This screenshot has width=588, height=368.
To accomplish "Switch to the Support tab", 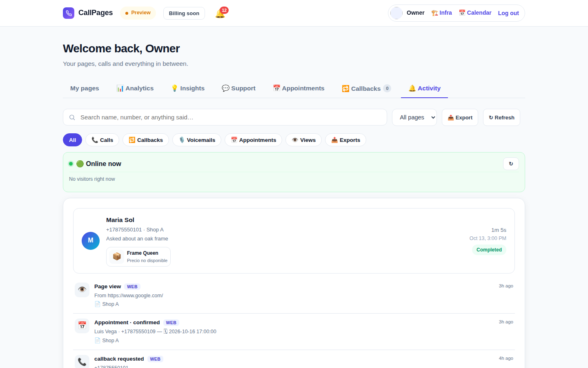I will coord(238,88).
